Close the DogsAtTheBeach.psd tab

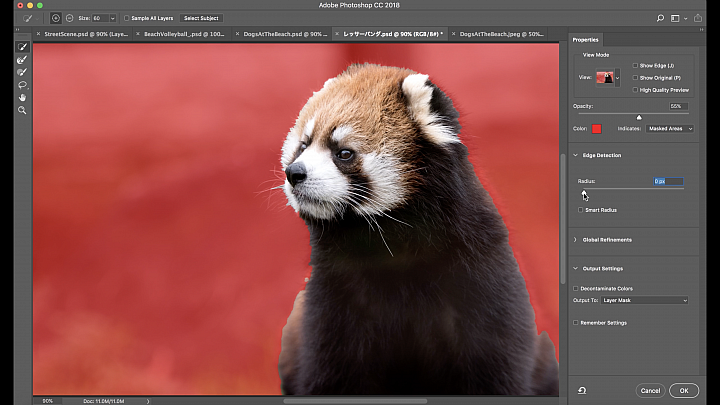pos(237,34)
